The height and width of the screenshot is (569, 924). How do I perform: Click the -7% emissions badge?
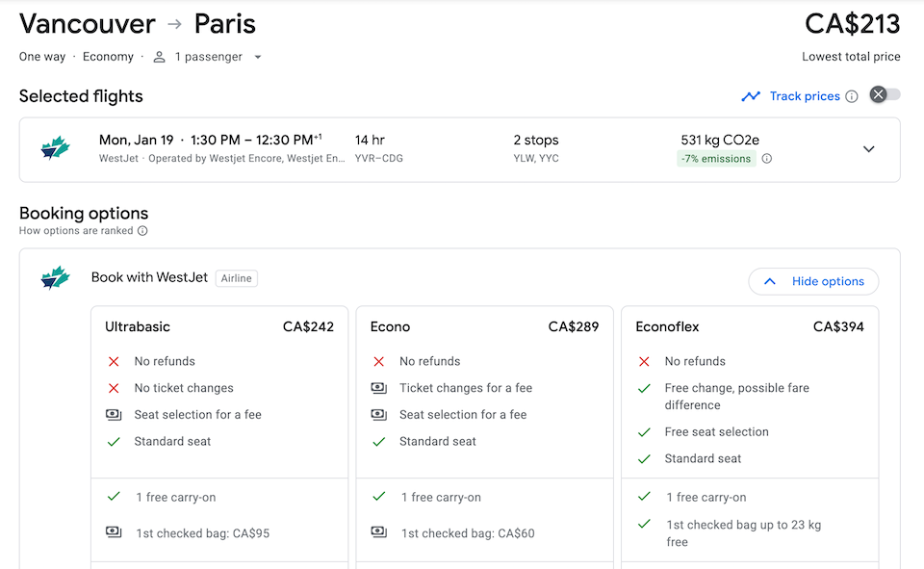(717, 159)
